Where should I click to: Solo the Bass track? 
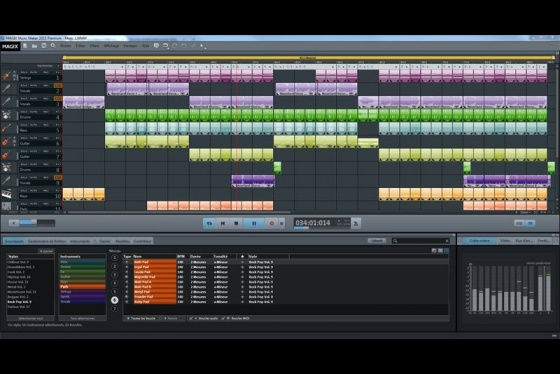(x=24, y=125)
